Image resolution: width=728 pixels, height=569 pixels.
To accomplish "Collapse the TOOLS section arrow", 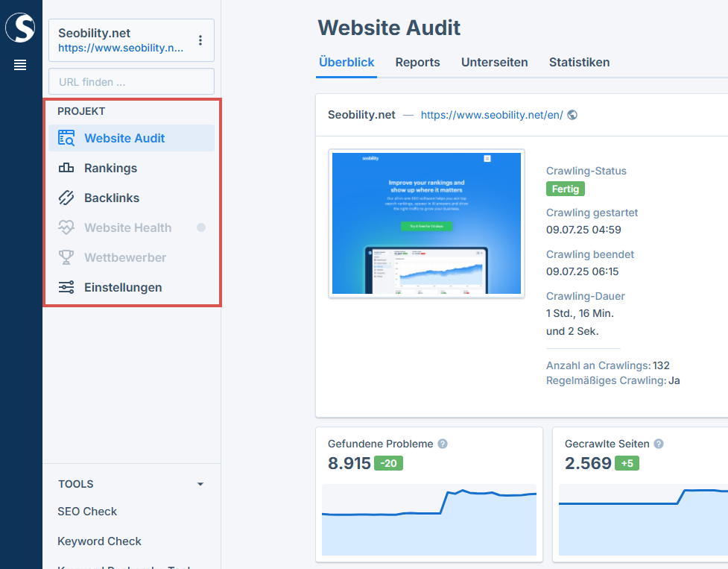I will point(200,484).
